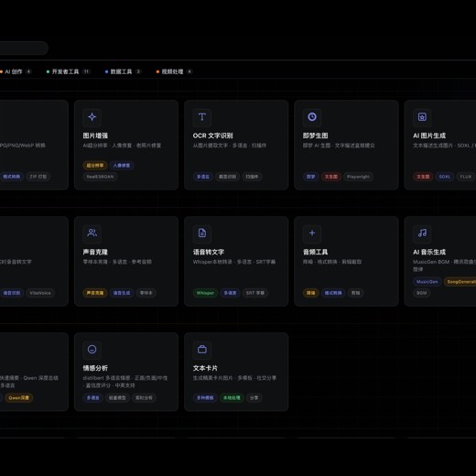Click the 分享 tag

[254, 398]
